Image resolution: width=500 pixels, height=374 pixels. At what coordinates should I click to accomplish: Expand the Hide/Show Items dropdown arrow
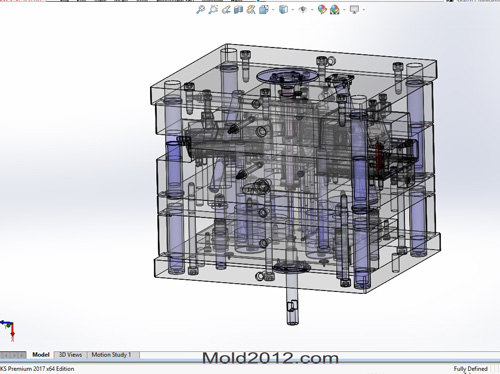point(312,10)
